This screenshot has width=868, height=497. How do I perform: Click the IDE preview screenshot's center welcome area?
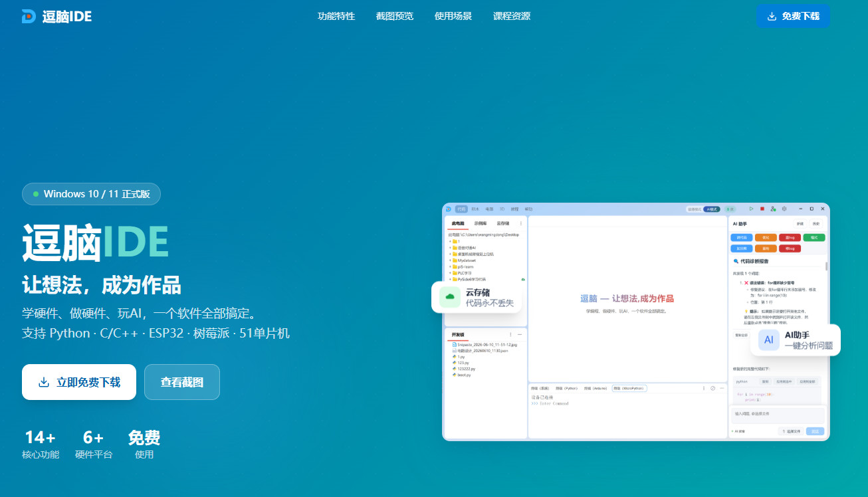627,299
